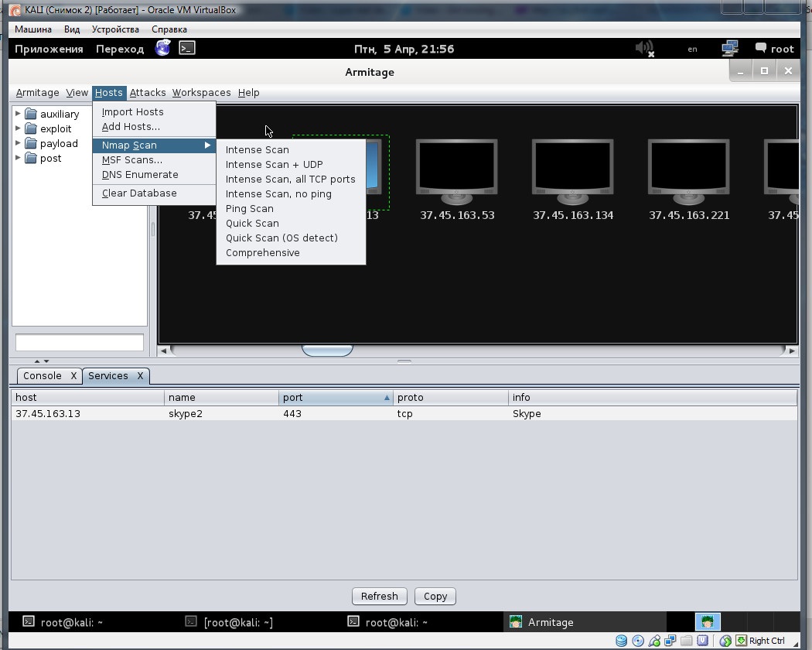Choose Add Hosts...

click(154, 126)
